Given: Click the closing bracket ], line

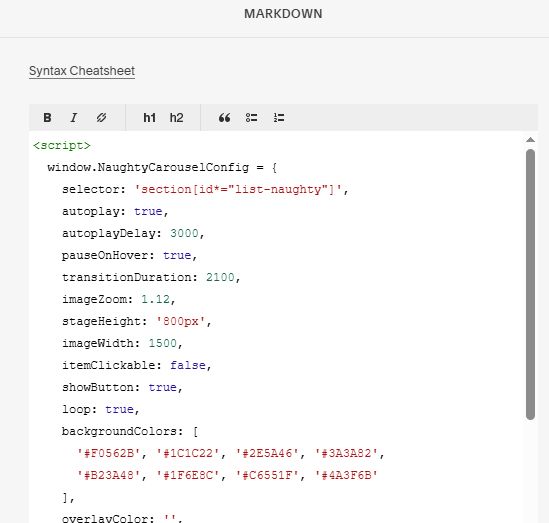Looking at the screenshot, I should tap(68, 497).
